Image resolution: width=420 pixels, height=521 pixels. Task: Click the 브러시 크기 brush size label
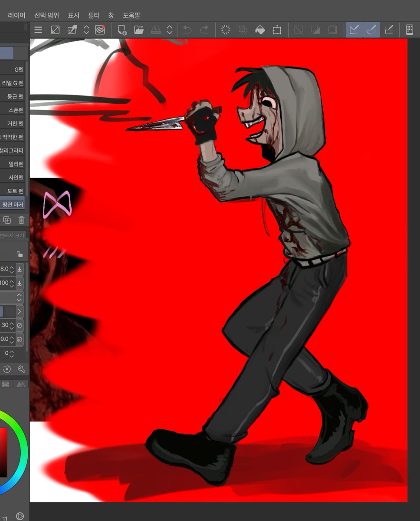(x=13, y=235)
